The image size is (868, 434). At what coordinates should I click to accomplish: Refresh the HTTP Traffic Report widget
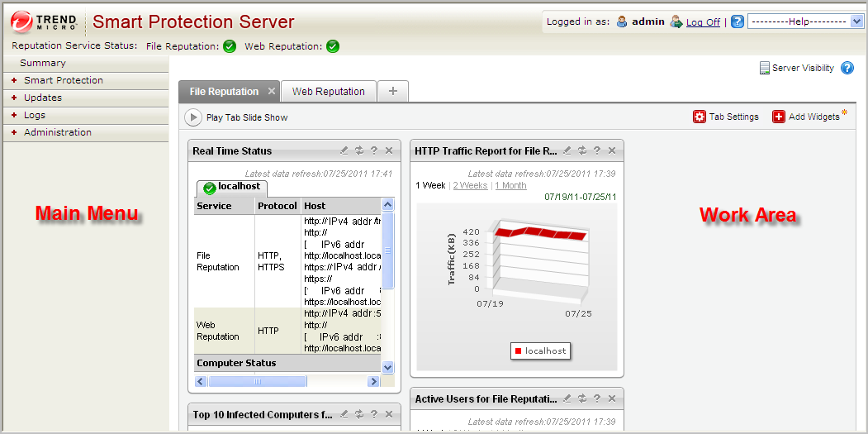(582, 150)
